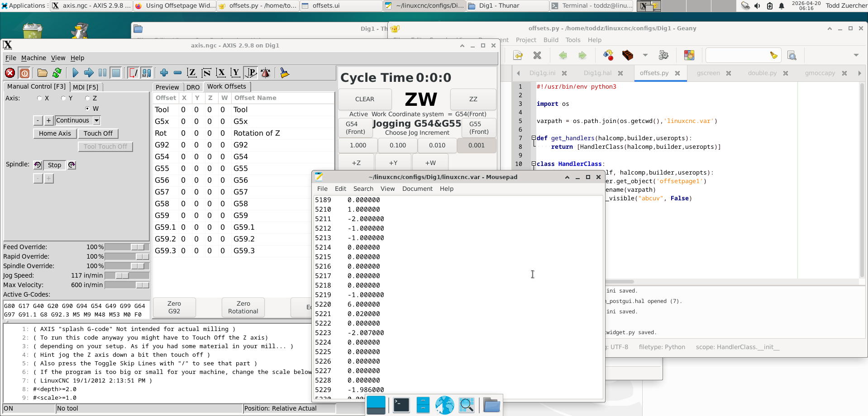Click the Run program play icon
This screenshot has height=416, width=868.
coord(75,73)
